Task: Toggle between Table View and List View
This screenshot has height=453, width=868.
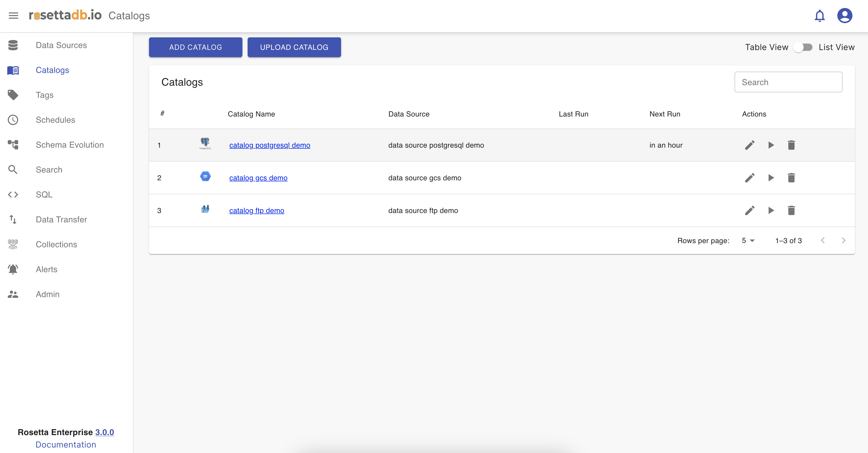Action: point(803,47)
